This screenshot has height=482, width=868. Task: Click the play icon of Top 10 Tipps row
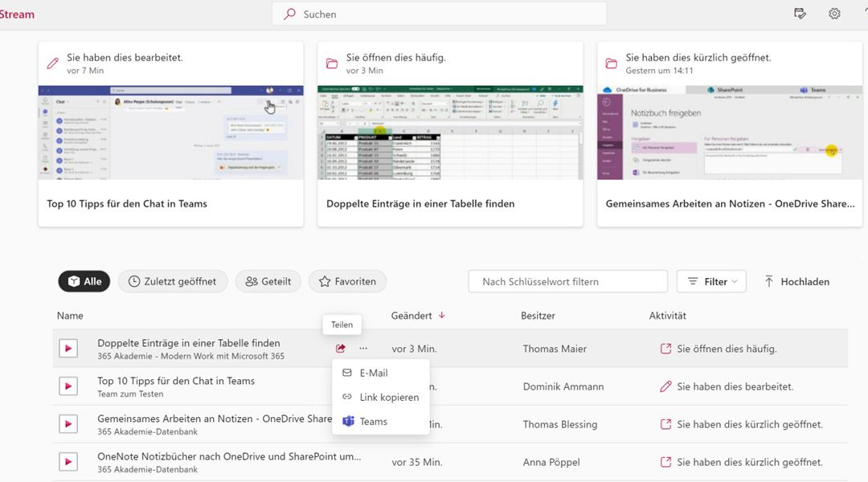(68, 386)
